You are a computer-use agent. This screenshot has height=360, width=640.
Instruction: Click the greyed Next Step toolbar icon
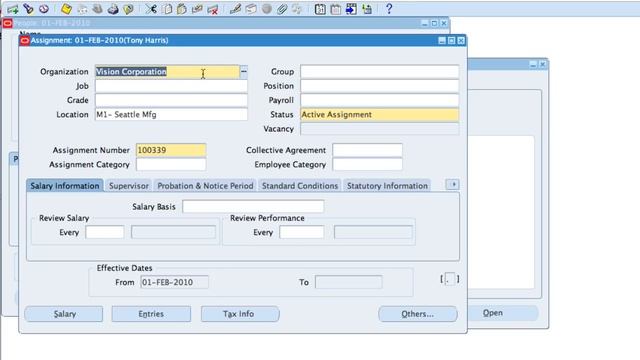(x=82, y=9)
